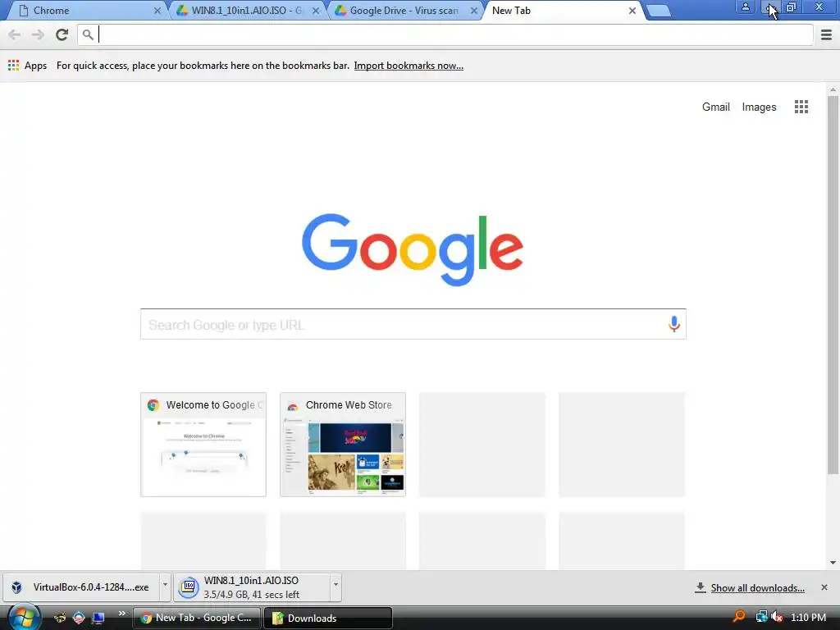The height and width of the screenshot is (630, 840).
Task: Dismiss the downloads bar
Action: 824,587
